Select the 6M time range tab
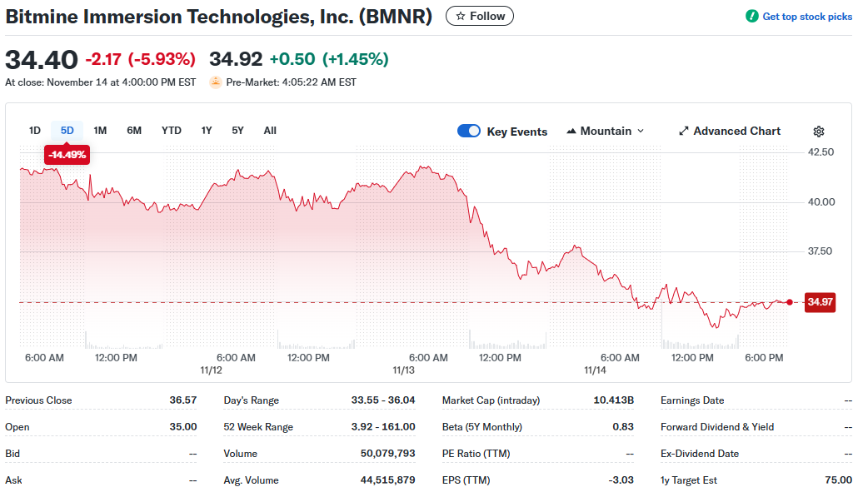868x502 pixels. tap(134, 131)
